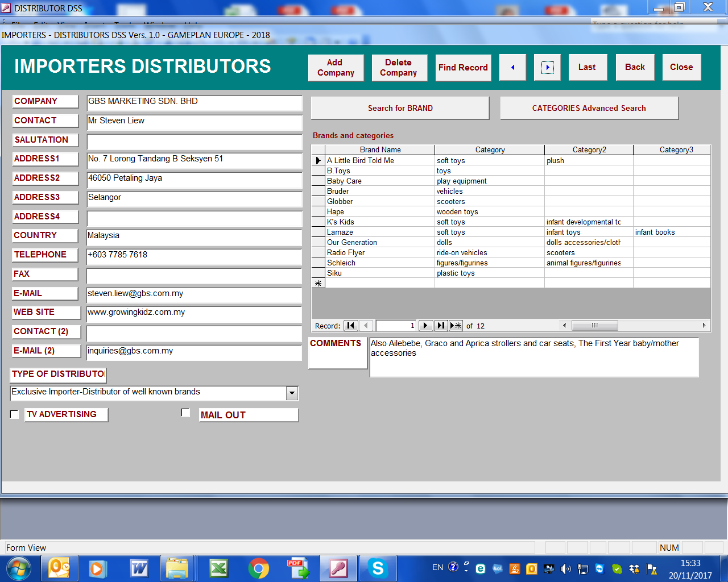The height and width of the screenshot is (582, 728).
Task: Click the WEB SITE field
Action: [194, 314]
